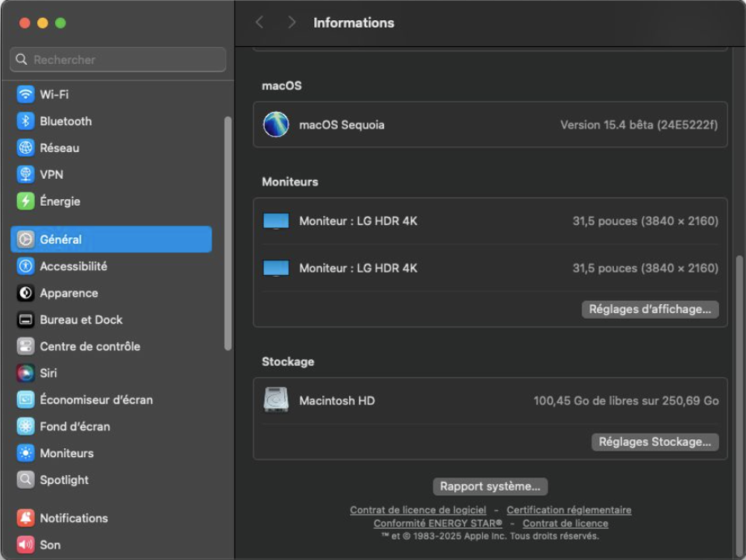The image size is (746, 560).
Task: Select the Bluetooth sidebar icon
Action: pos(25,121)
